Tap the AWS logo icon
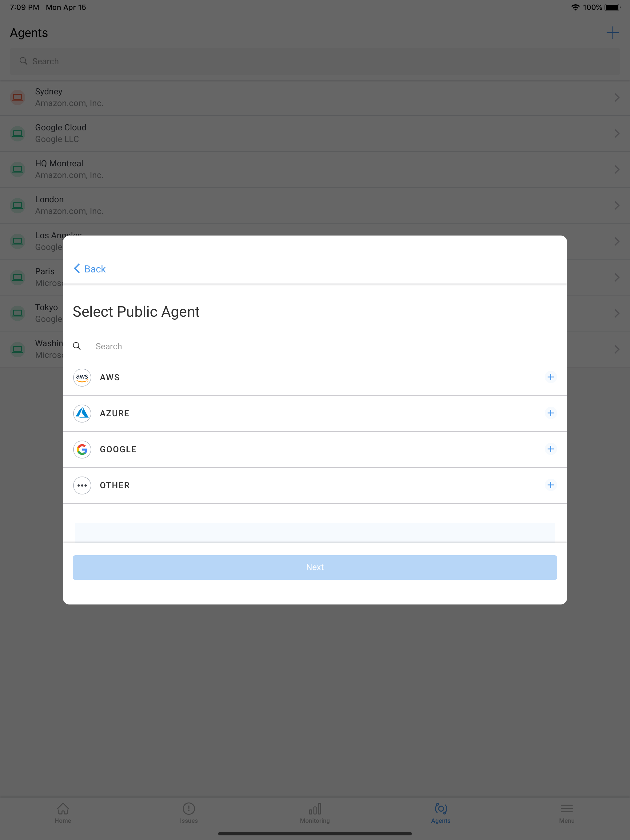Image resolution: width=630 pixels, height=840 pixels. click(82, 378)
